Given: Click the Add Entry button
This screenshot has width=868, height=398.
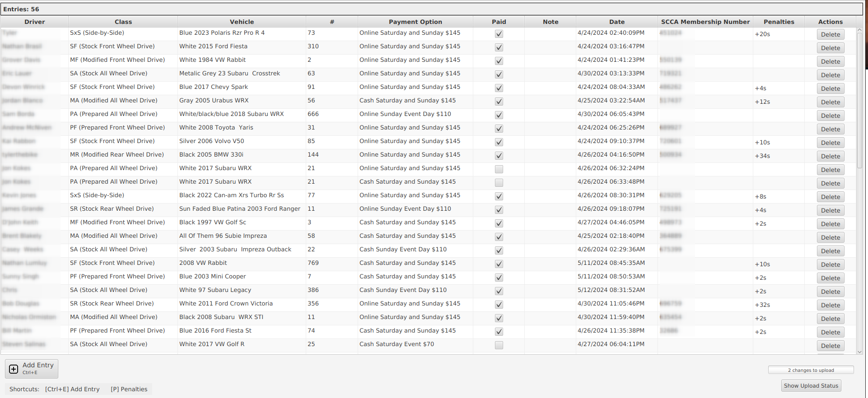Looking at the screenshot, I should tap(32, 369).
